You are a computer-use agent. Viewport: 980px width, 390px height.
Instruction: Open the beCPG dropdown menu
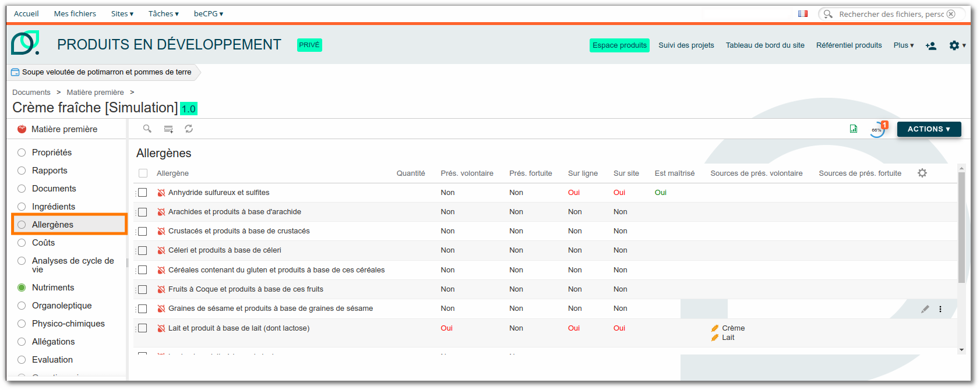tap(209, 13)
